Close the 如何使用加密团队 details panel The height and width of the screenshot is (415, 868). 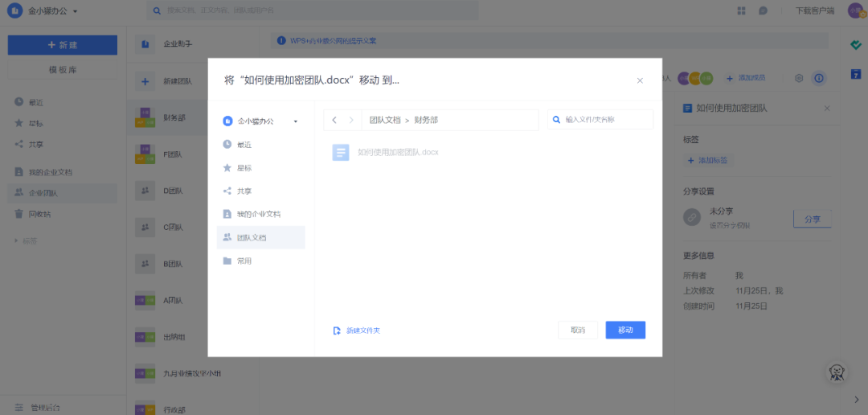coord(827,108)
